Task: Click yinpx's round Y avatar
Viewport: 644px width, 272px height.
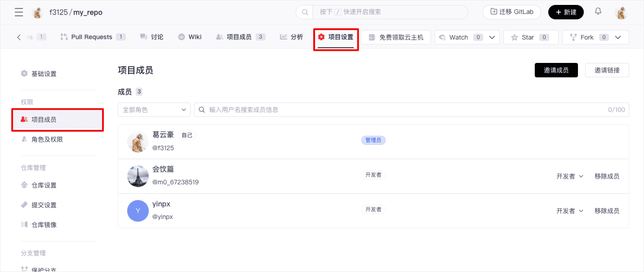Action: (x=138, y=211)
